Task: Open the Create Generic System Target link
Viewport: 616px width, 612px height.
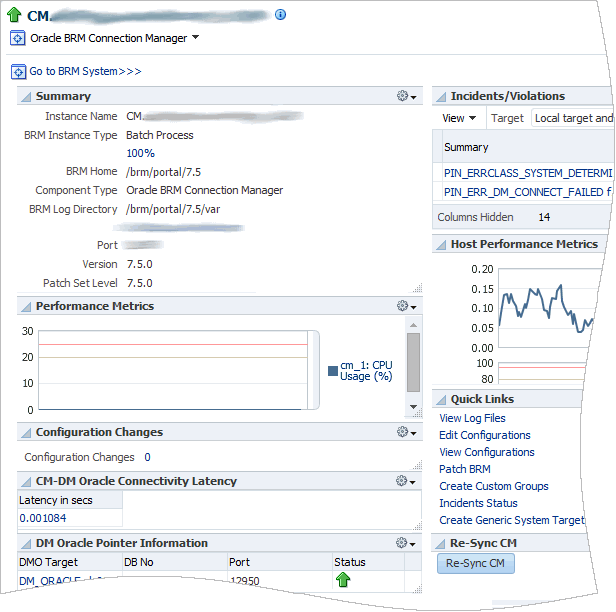Action: point(512,520)
